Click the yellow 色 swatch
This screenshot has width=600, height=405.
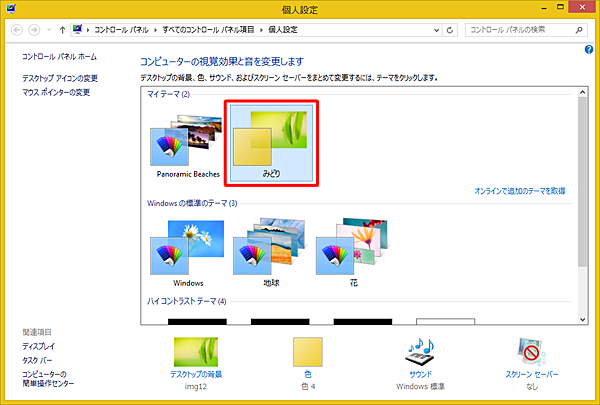click(x=308, y=352)
